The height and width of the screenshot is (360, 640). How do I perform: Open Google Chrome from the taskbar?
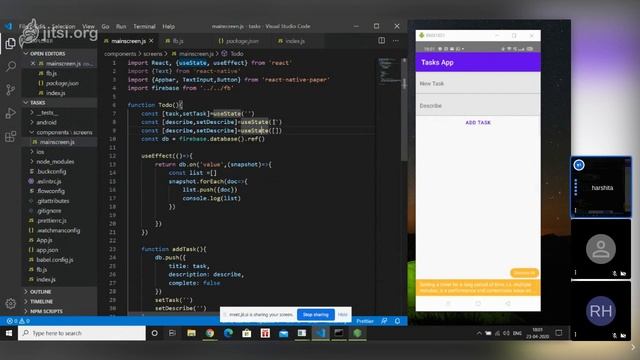tap(210, 333)
